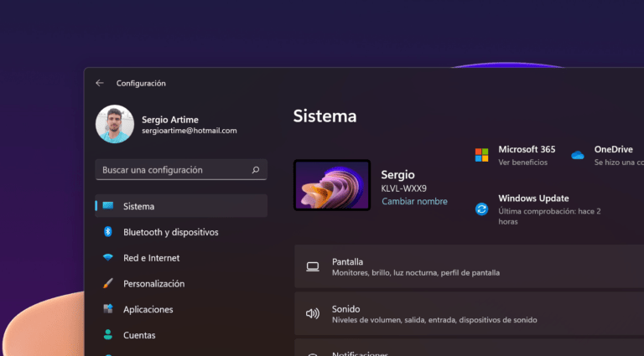This screenshot has width=644, height=356.
Task: Click the sergioartime@hotmail.com account email
Action: coord(190,131)
